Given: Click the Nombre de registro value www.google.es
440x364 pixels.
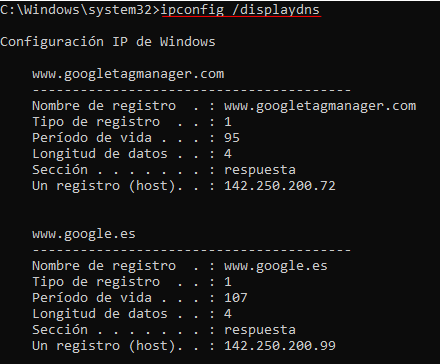Looking at the screenshot, I should click(x=276, y=266).
